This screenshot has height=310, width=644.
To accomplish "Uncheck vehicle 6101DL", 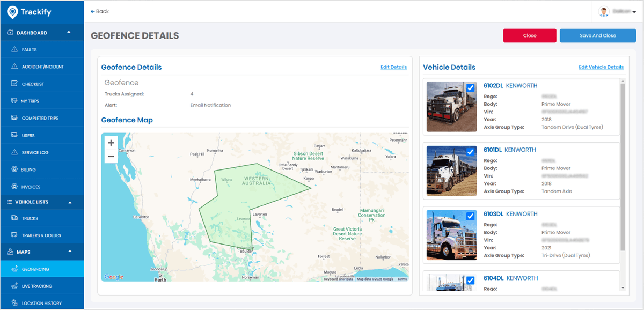I will point(472,152).
